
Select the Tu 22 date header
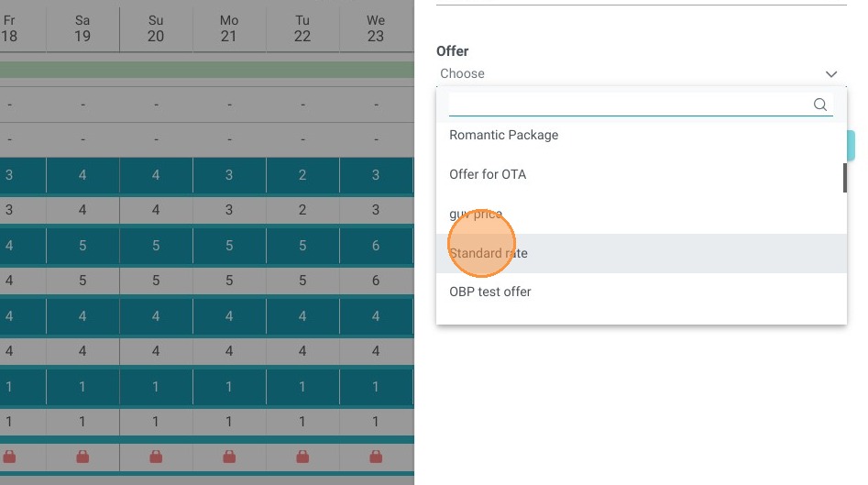coord(302,28)
